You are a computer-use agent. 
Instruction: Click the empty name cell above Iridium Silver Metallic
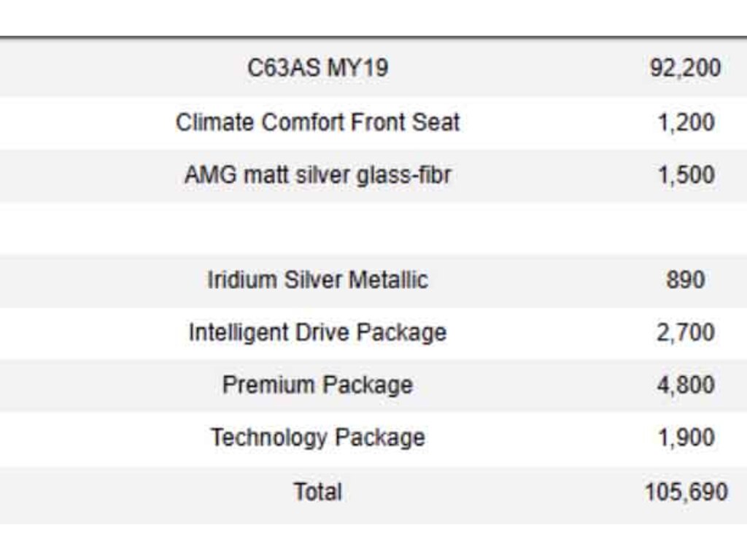click(x=317, y=227)
